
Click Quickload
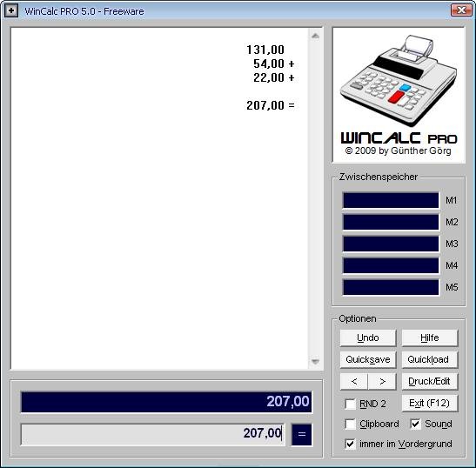(430, 359)
